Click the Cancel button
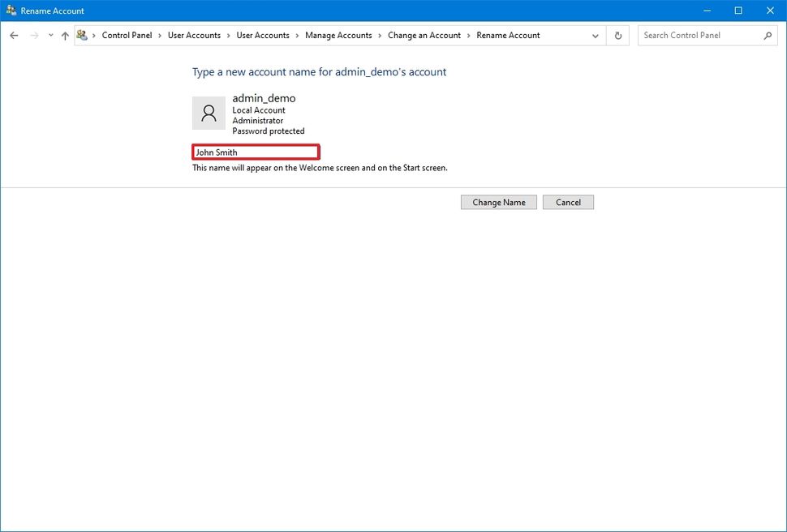 pos(568,202)
